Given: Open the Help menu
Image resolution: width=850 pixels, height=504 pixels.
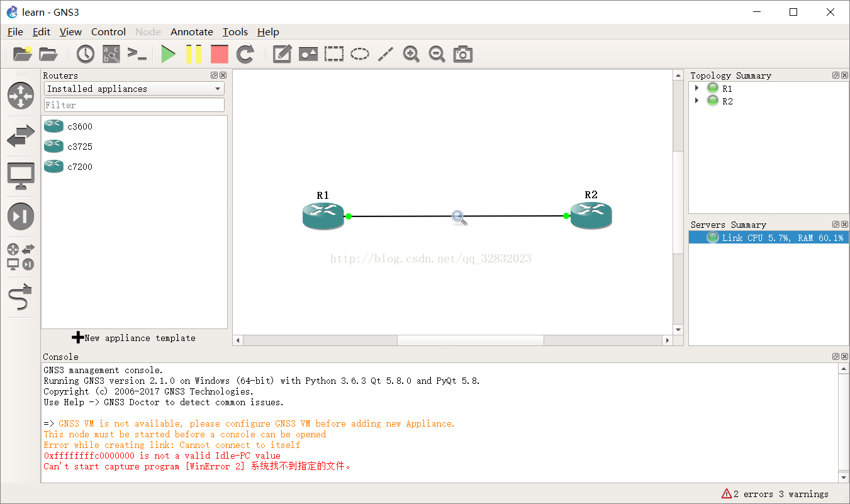Looking at the screenshot, I should click(268, 31).
